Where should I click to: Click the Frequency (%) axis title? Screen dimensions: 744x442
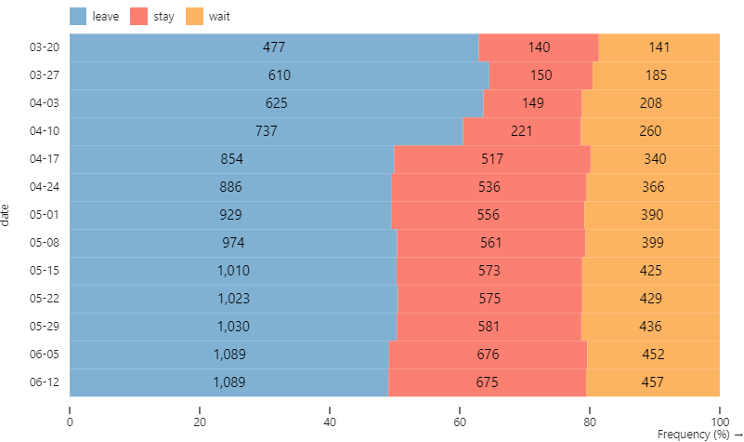693,434
